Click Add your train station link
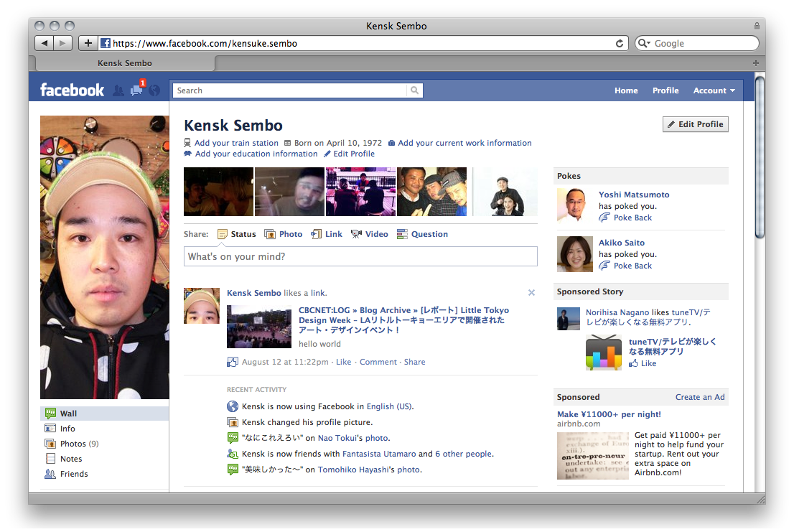Screen dimensions: 794x532 pyautogui.click(x=236, y=144)
